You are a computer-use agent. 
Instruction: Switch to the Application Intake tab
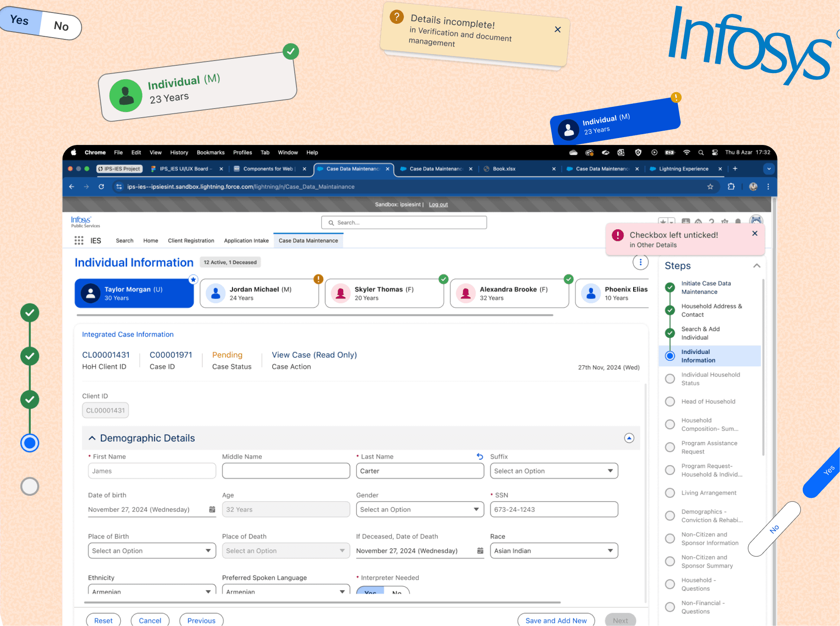click(246, 241)
